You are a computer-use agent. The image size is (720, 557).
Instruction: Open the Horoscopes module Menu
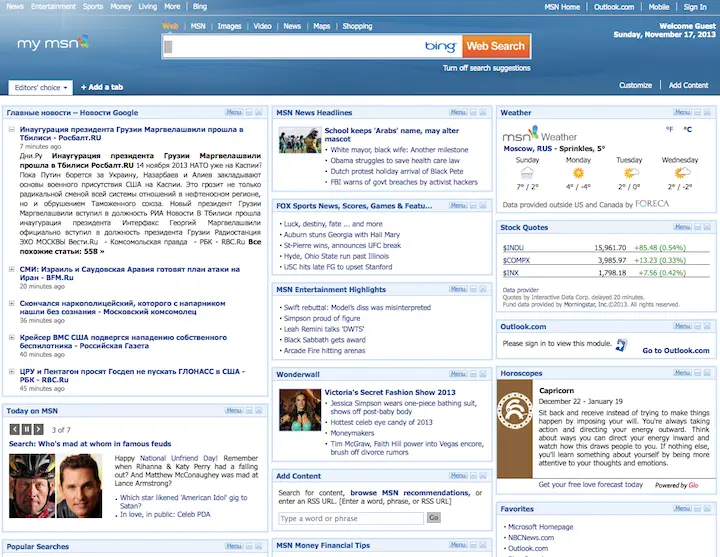[x=682, y=372]
